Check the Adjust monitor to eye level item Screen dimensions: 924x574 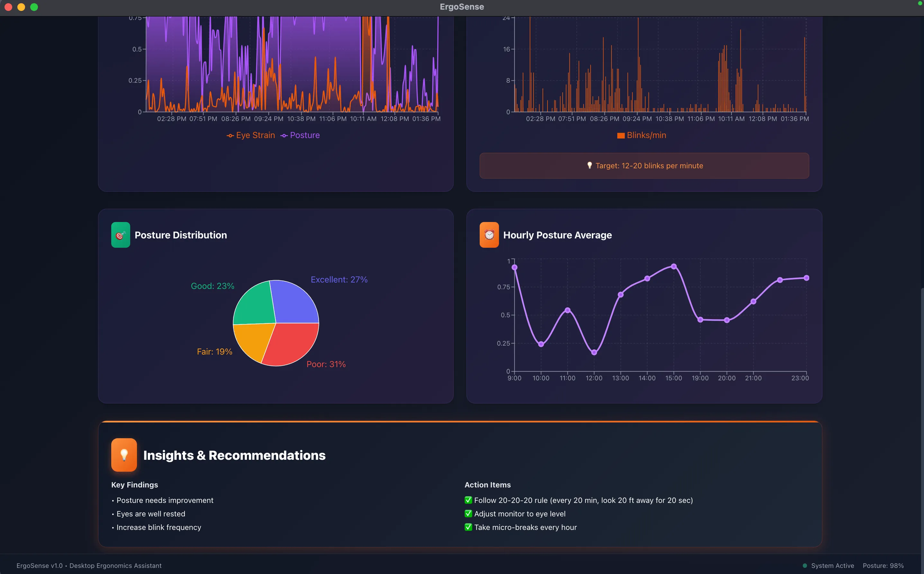468,514
